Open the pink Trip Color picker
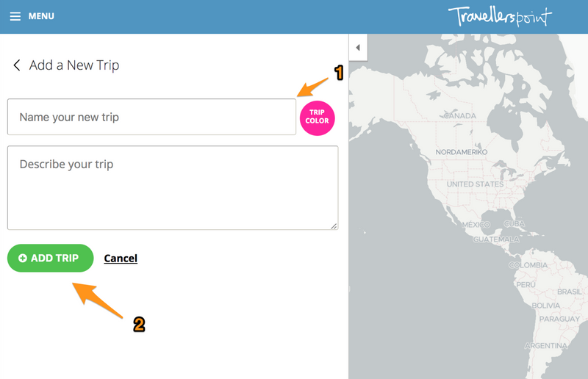Viewport: 588px width, 379px height. (317, 118)
